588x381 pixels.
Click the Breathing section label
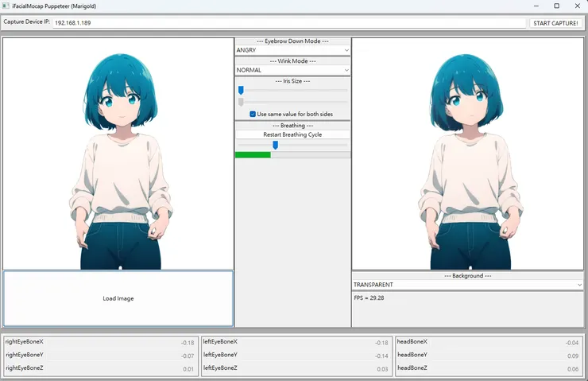[x=292, y=126]
